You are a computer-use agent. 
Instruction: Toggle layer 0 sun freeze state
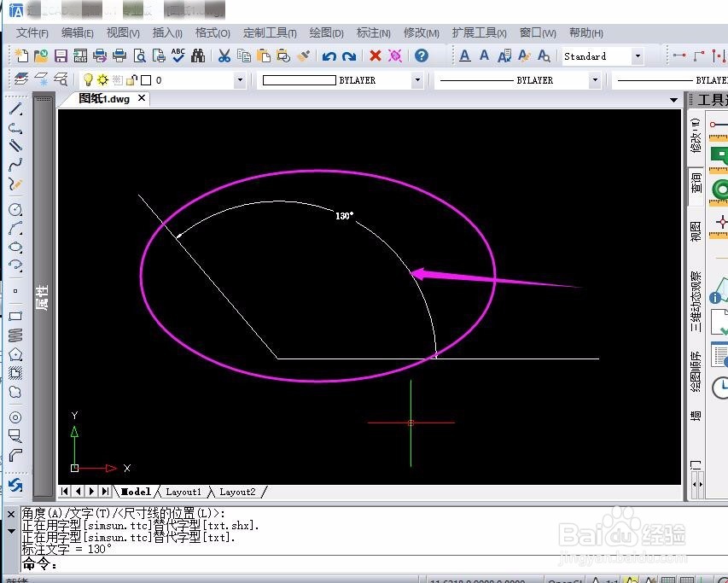coord(102,80)
